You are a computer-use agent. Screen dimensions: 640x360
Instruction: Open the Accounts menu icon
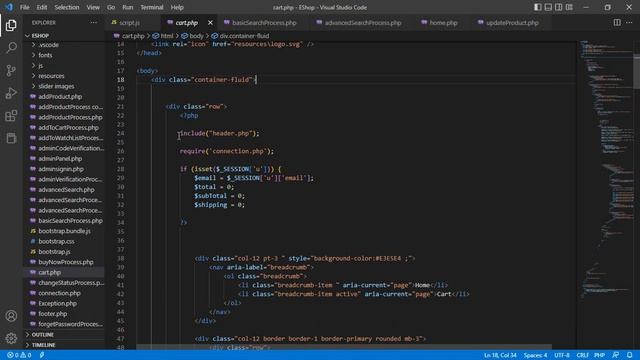11,316
